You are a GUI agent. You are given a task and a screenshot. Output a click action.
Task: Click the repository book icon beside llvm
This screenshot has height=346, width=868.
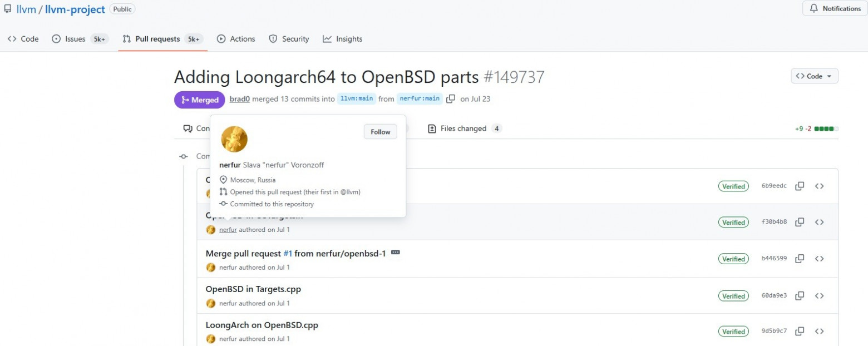[8, 8]
